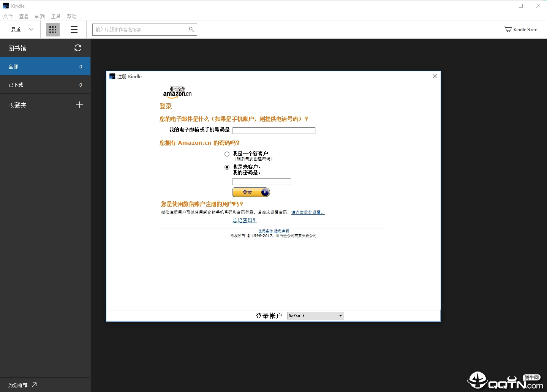Screen dimensions: 547x392
Task: Select 我是老客户 radio option
Action: tap(227, 167)
